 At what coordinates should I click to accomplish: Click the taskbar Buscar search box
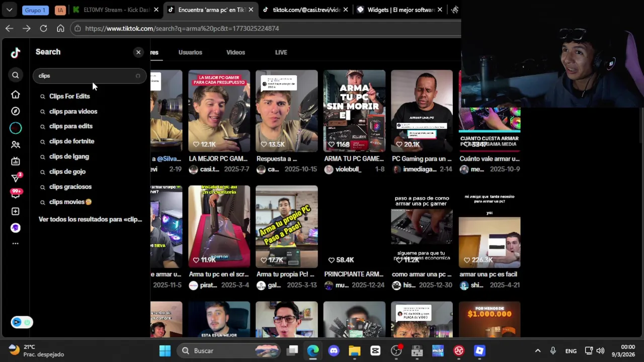tap(229, 351)
